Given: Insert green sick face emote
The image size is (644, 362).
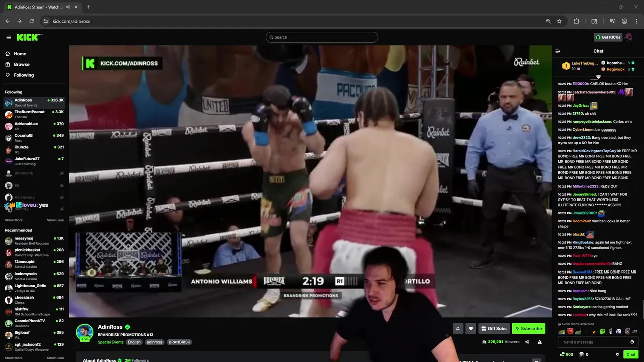Looking at the screenshot, I should (602, 331).
